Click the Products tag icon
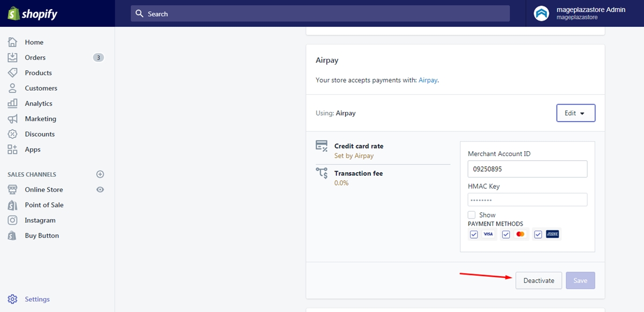 [x=13, y=73]
